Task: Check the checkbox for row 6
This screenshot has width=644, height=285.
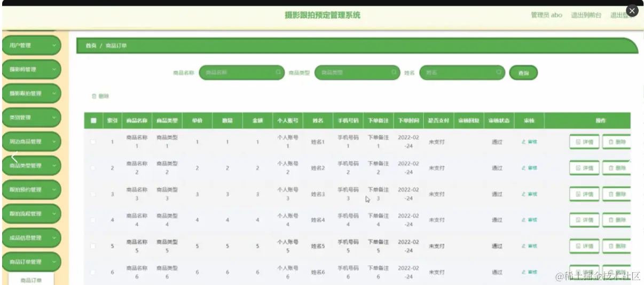Action: (x=93, y=272)
